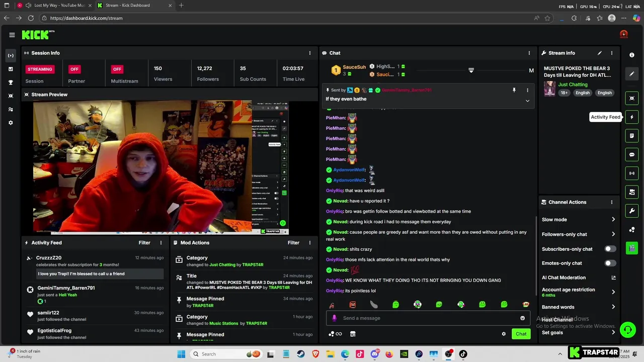Open the shop icon below the message box
This screenshot has width=644, height=362.
353,334
